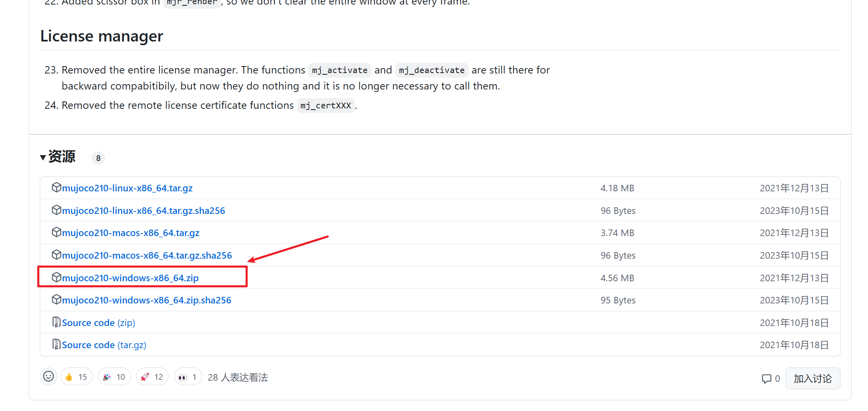Toggle the thumbs up reaction with 15

tap(76, 377)
